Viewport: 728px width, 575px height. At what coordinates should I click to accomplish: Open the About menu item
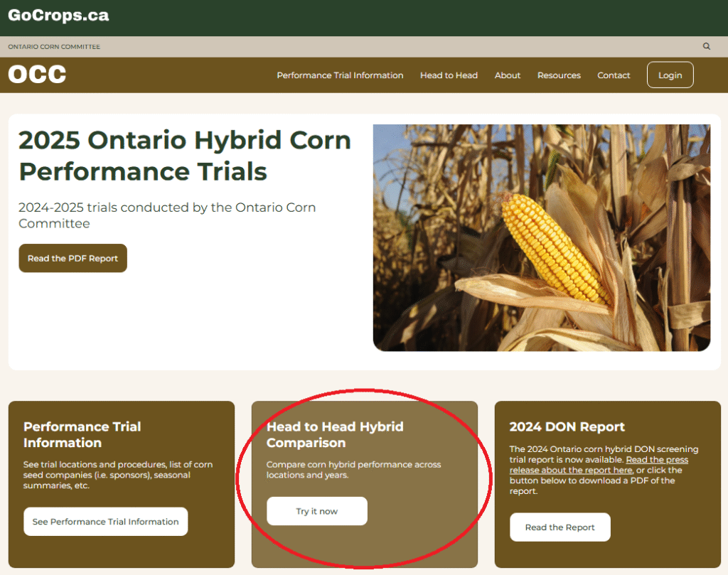point(508,75)
